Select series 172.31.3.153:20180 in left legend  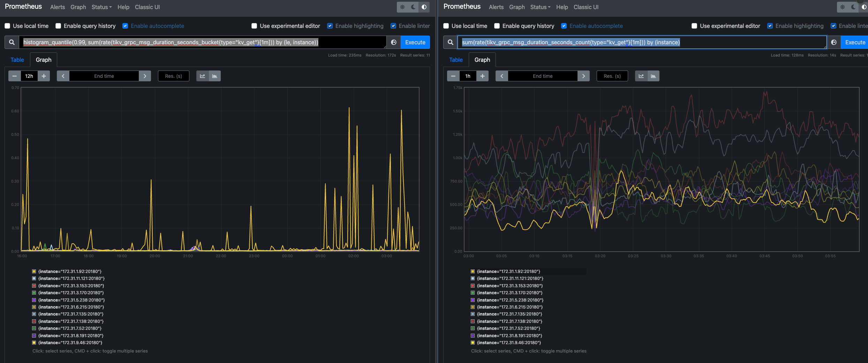pyautogui.click(x=71, y=286)
